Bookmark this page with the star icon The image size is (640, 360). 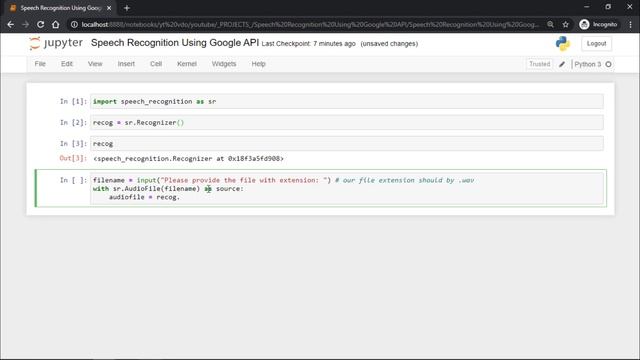tap(565, 24)
